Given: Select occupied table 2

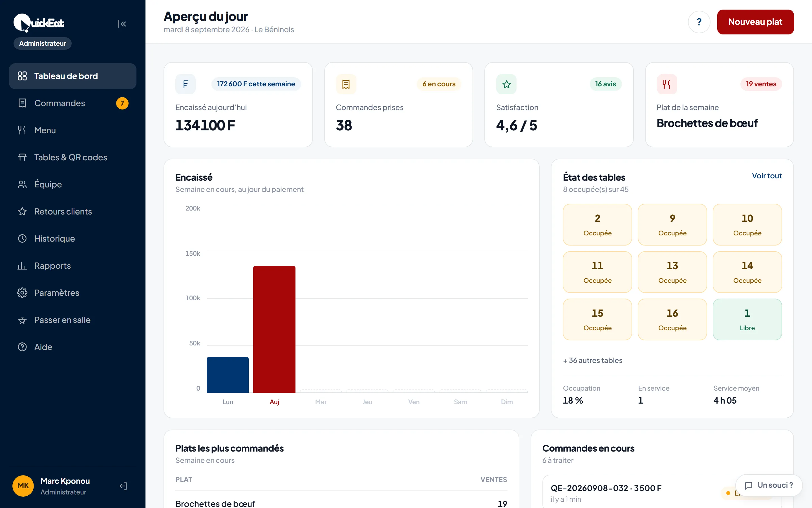Looking at the screenshot, I should [x=597, y=225].
